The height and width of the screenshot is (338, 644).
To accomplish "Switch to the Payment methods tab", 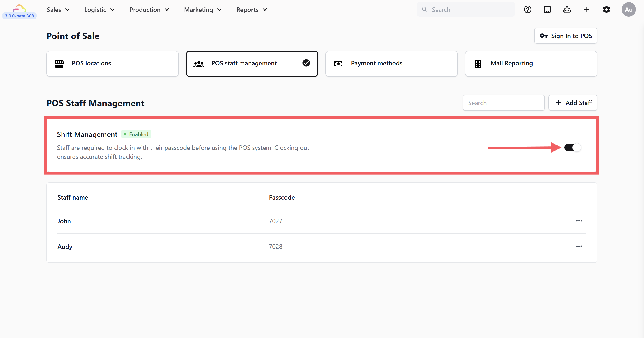I will 391,64.
